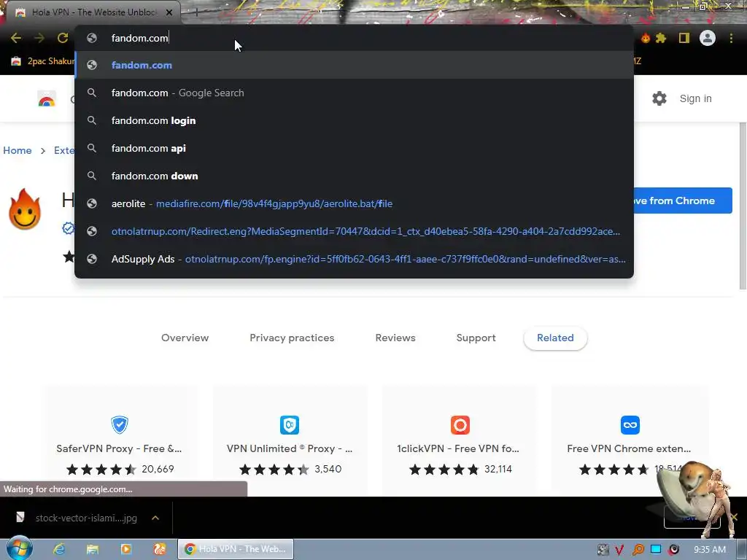This screenshot has width=747, height=560.
Task: Choose the fandom.com Google Search suggestion
Action: (x=354, y=93)
